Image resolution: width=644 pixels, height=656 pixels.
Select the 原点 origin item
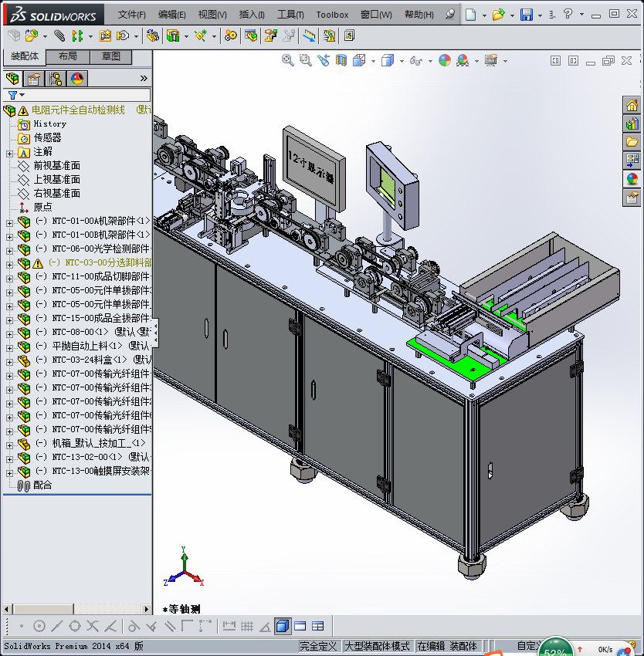(42, 207)
